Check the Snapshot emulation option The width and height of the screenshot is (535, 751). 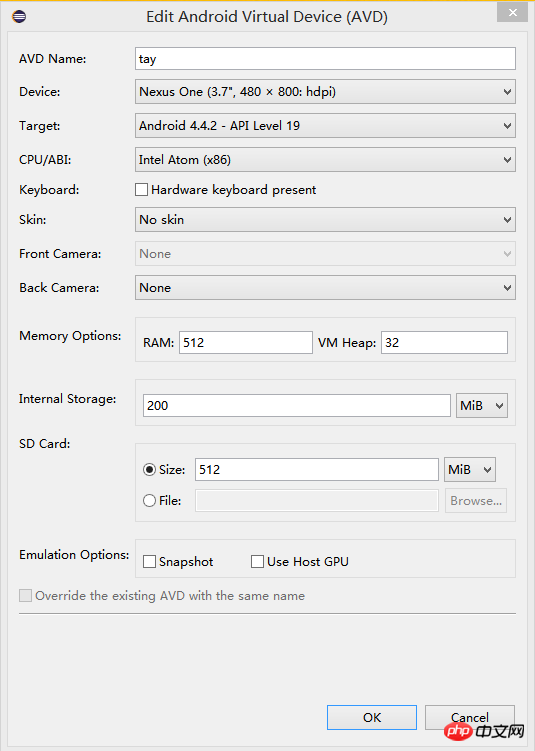149,561
